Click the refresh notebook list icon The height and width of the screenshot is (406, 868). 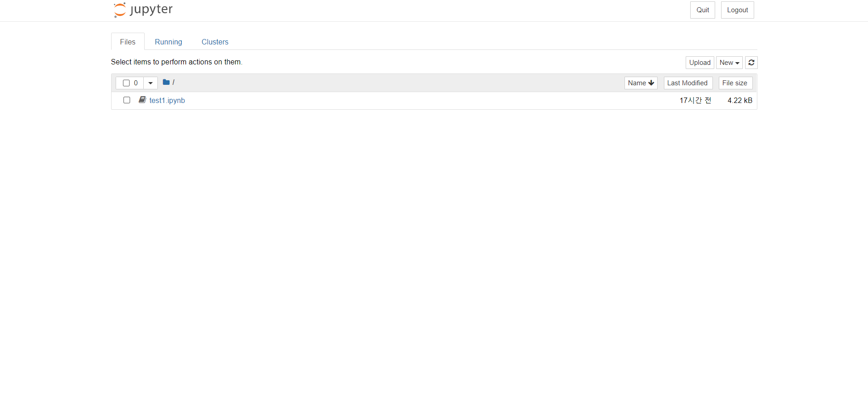coord(751,63)
